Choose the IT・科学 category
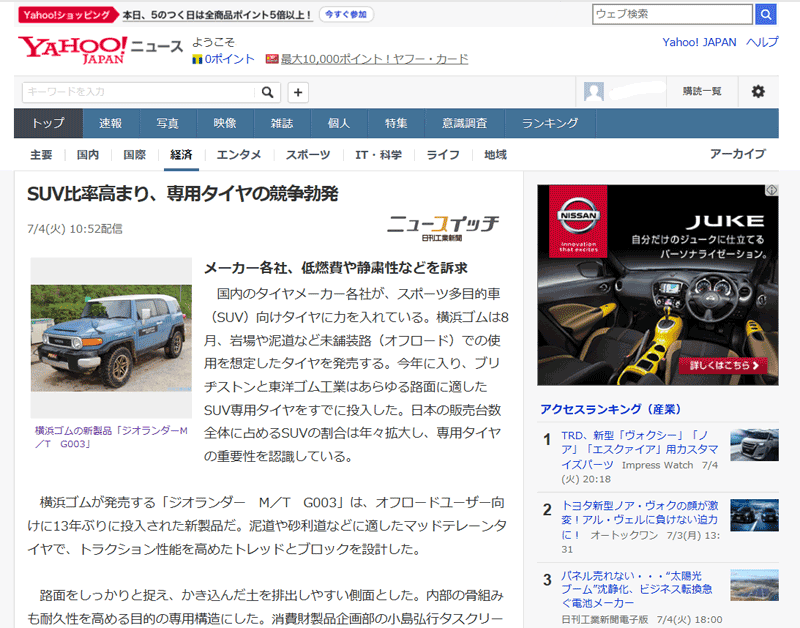 (x=379, y=155)
